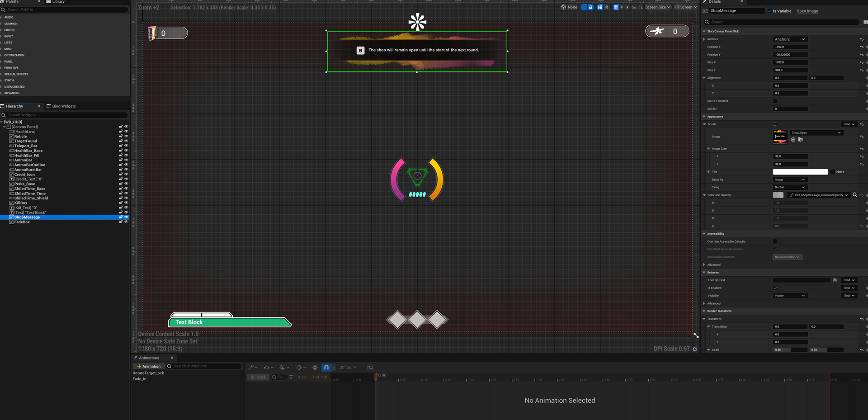The height and width of the screenshot is (420, 868).
Task: Open the Anchors dropdown
Action: pyautogui.click(x=789, y=39)
